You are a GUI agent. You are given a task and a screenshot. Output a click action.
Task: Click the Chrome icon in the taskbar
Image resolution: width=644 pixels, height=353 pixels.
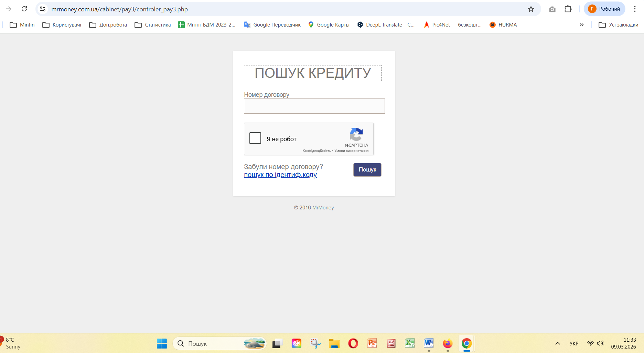466,343
